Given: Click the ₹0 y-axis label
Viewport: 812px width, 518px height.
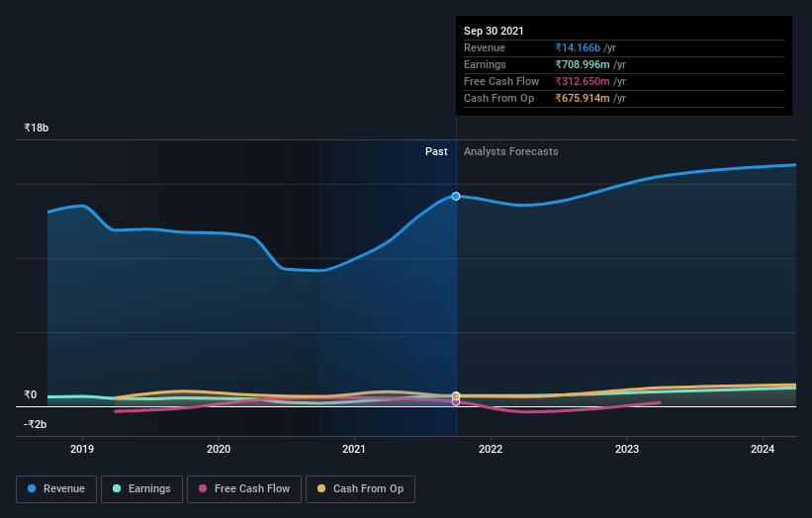Looking at the screenshot, I should 31,394.
